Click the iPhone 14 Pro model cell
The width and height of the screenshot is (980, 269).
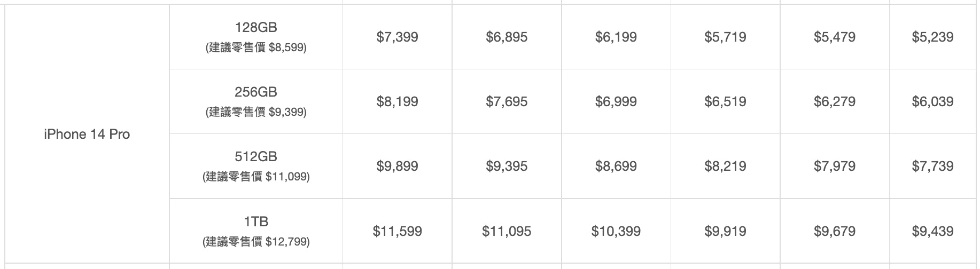pyautogui.click(x=87, y=134)
